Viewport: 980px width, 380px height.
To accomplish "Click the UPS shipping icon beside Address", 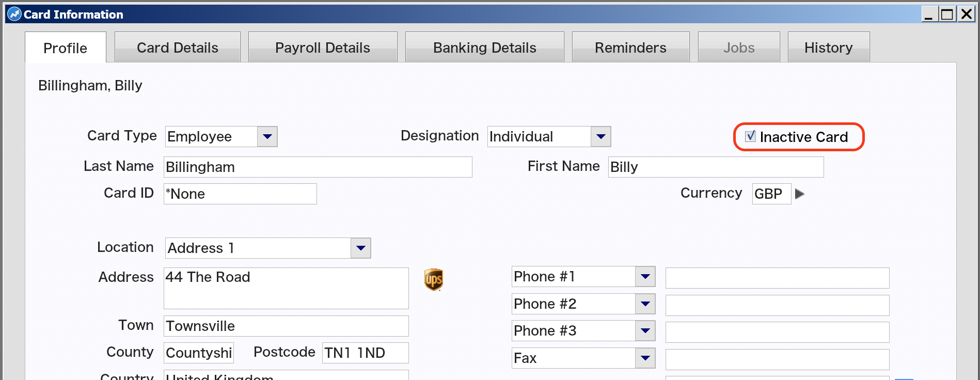I will click(x=434, y=279).
